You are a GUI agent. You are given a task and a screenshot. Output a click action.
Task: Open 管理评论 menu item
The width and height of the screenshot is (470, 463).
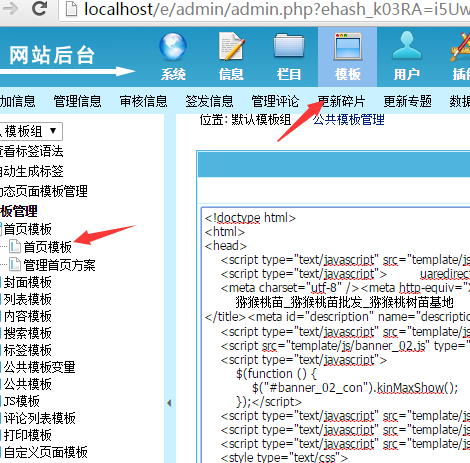click(275, 101)
